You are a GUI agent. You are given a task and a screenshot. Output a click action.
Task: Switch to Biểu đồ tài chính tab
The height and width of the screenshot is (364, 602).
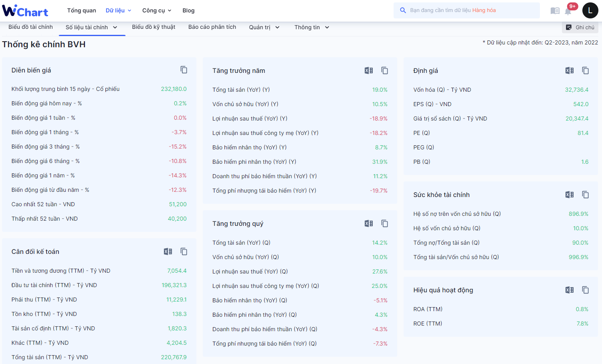(30, 27)
